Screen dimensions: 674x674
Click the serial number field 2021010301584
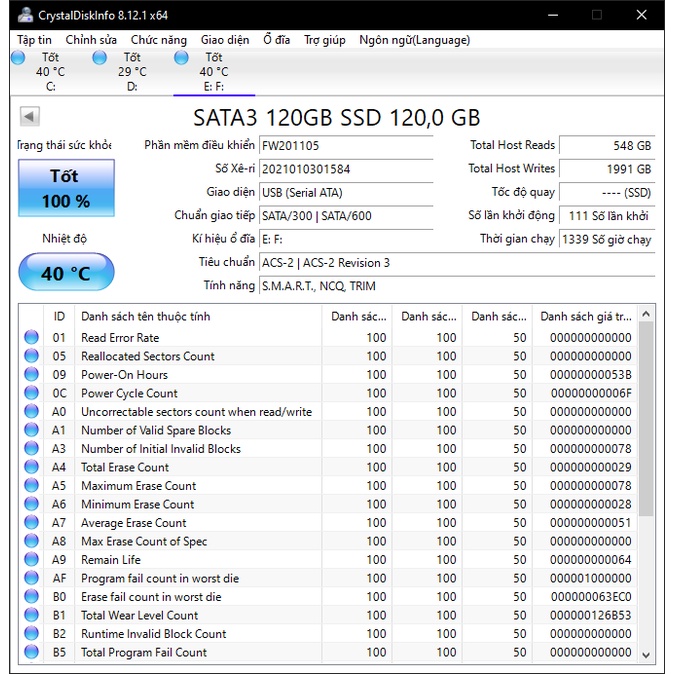point(346,169)
